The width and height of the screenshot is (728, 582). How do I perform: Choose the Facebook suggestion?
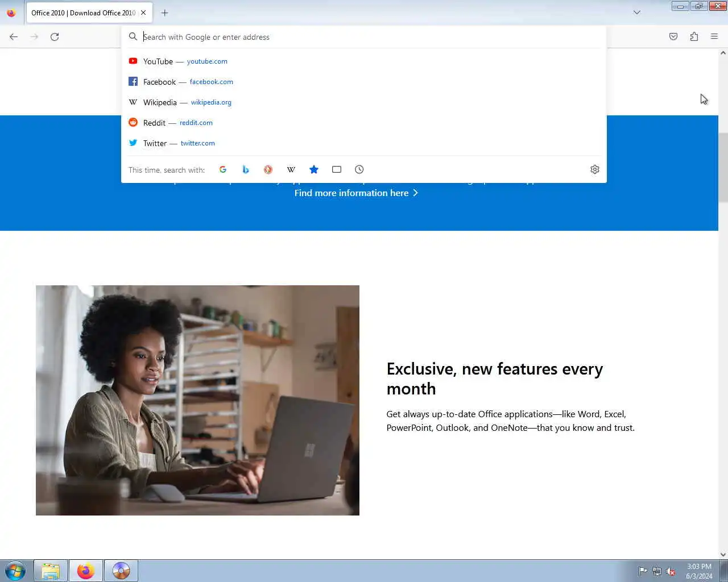(x=364, y=82)
